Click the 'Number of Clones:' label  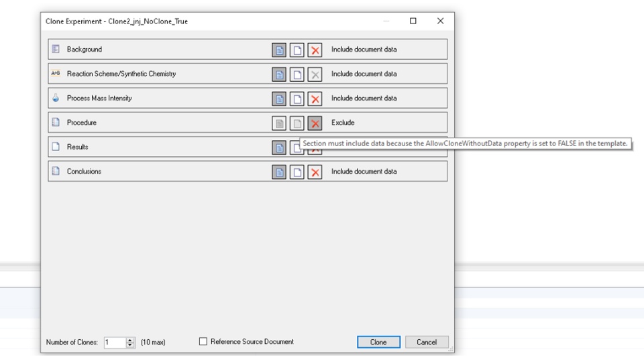coord(72,342)
